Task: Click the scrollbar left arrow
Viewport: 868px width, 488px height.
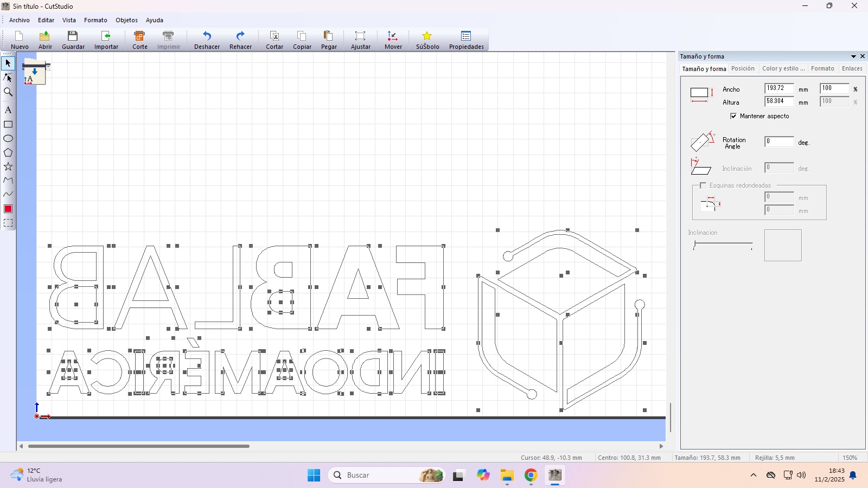Action: 21,446
